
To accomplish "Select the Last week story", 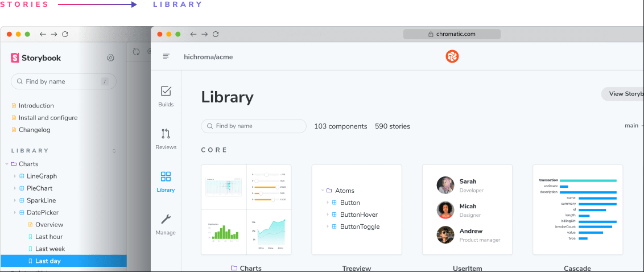I will (x=50, y=249).
